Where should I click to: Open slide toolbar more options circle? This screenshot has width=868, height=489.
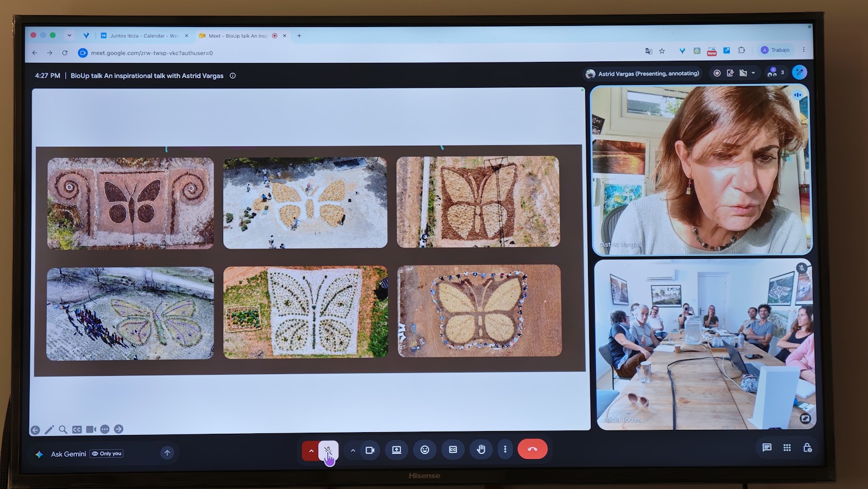pos(105,429)
